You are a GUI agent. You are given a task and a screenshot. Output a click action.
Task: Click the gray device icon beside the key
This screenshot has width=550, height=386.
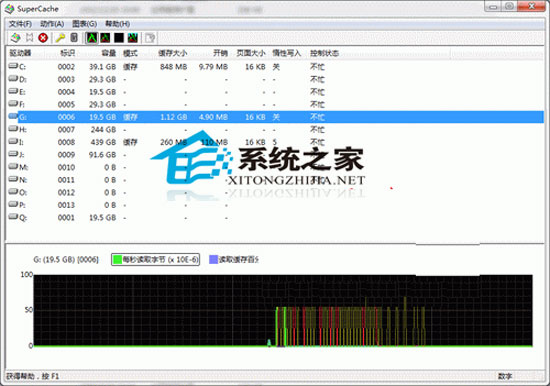(74, 38)
